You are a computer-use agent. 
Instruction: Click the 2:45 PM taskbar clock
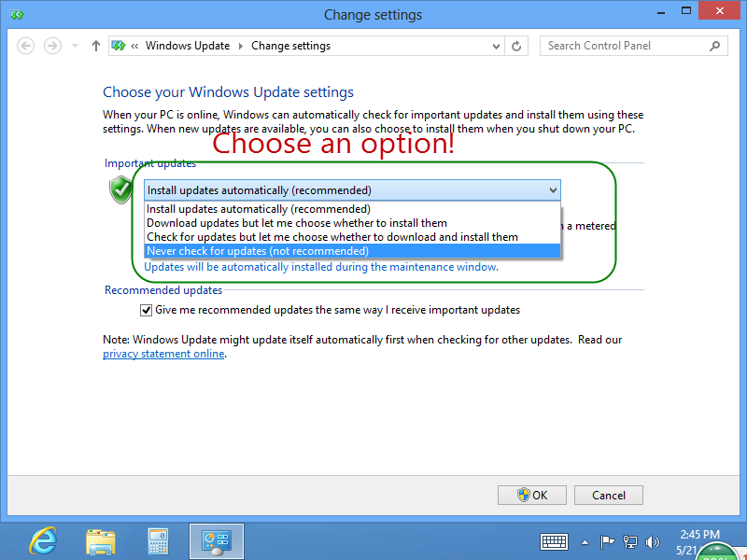[x=699, y=534]
